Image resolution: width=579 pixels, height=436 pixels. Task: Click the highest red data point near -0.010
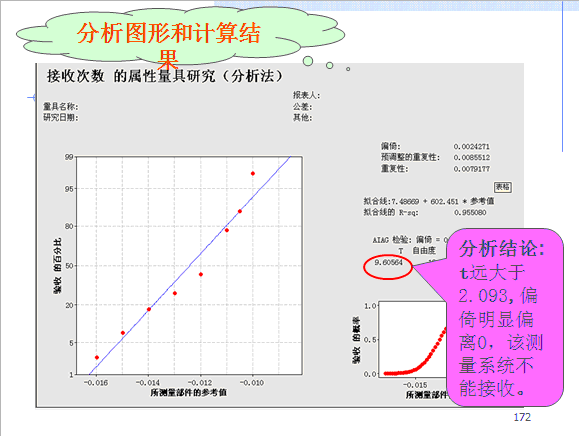pos(253,174)
